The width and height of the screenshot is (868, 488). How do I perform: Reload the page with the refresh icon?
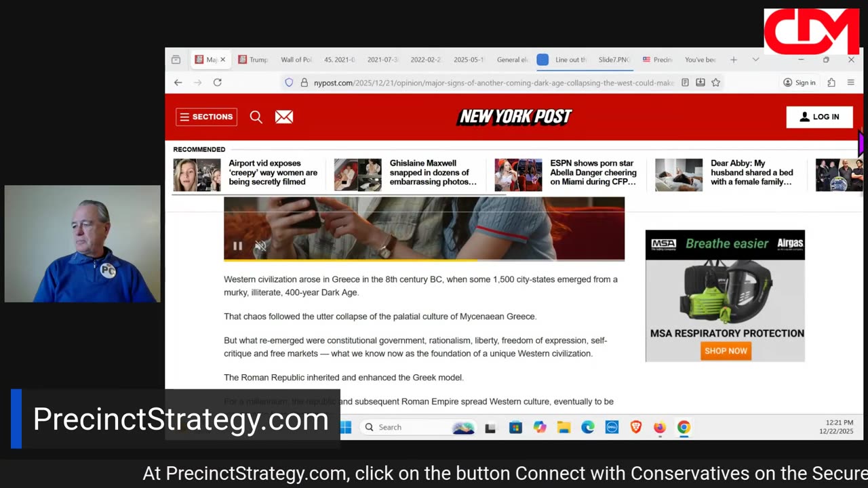tap(217, 82)
